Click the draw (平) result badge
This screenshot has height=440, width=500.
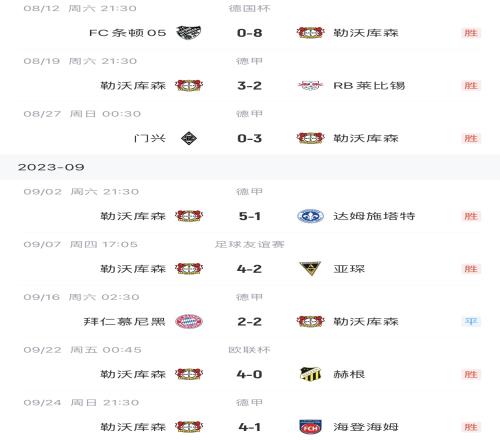(471, 321)
